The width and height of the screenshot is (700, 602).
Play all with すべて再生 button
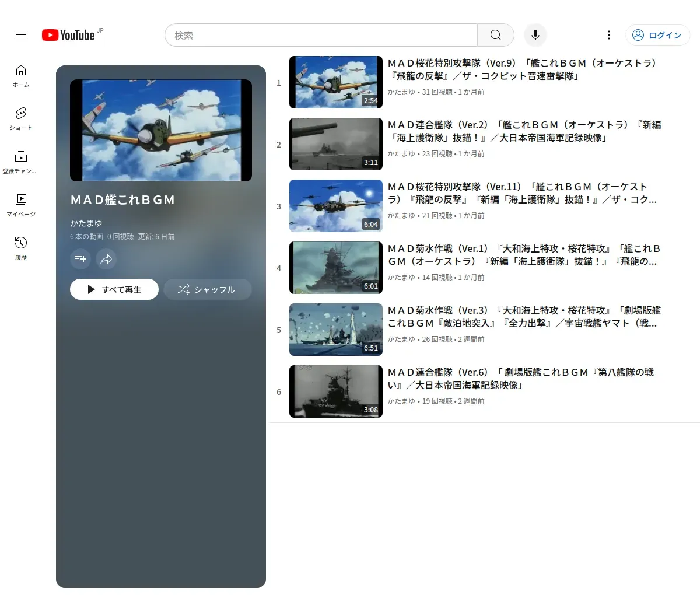click(x=114, y=289)
